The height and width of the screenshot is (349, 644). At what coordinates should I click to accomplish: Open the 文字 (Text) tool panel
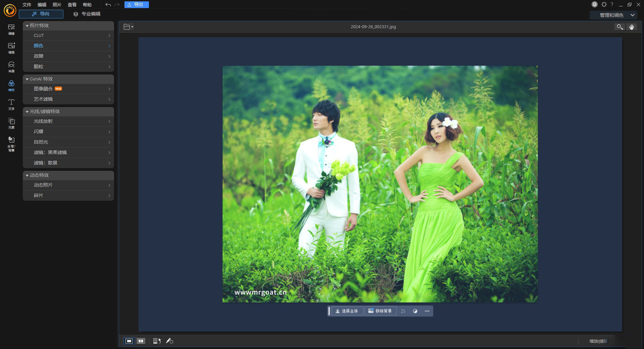point(11,105)
